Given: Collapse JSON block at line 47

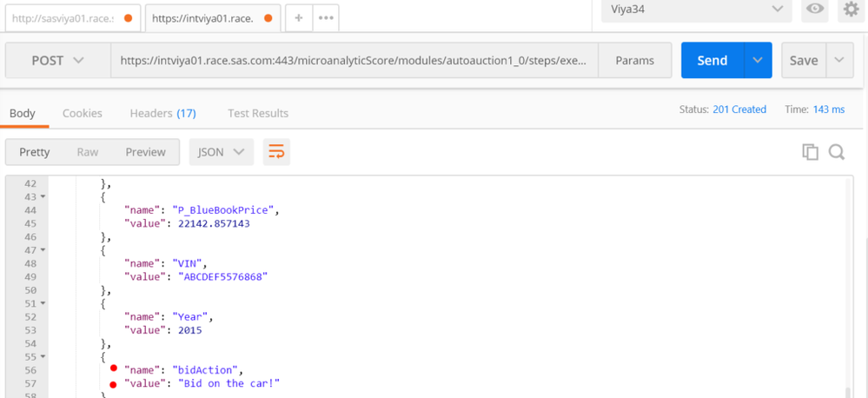Looking at the screenshot, I should click(x=43, y=250).
